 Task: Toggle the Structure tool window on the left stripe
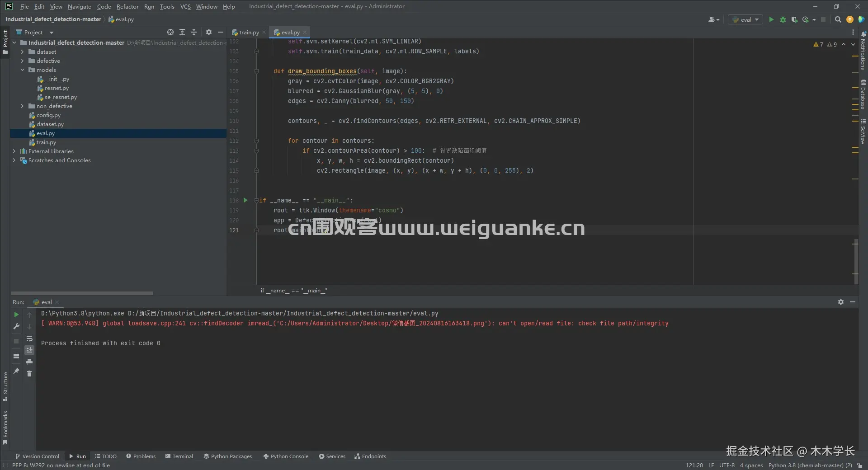pyautogui.click(x=5, y=386)
